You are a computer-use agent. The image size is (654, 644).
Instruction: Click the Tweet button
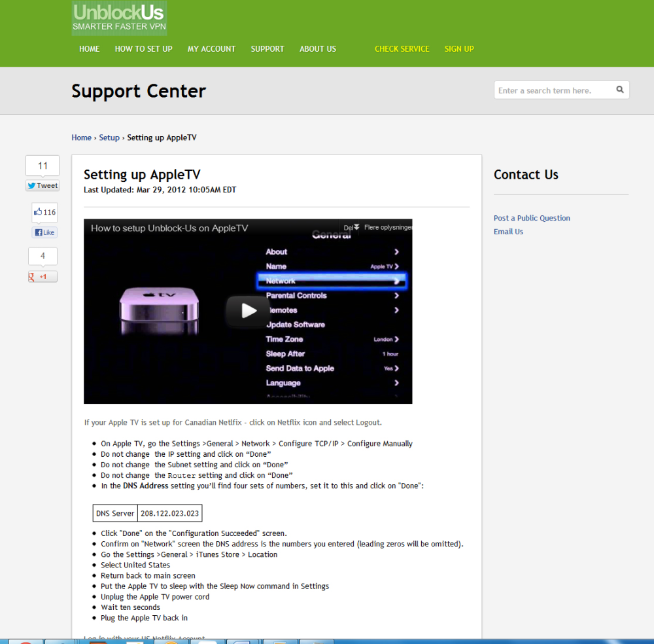pos(43,185)
